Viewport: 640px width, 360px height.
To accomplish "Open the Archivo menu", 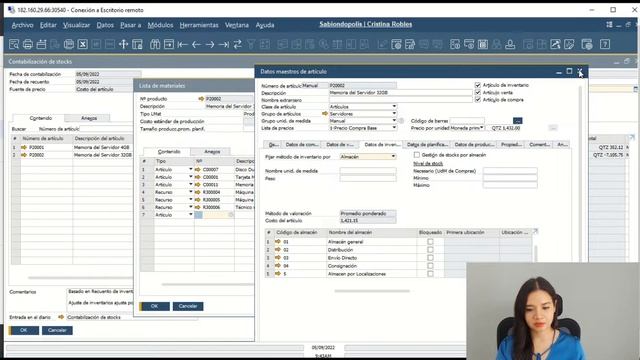I will (x=22, y=25).
